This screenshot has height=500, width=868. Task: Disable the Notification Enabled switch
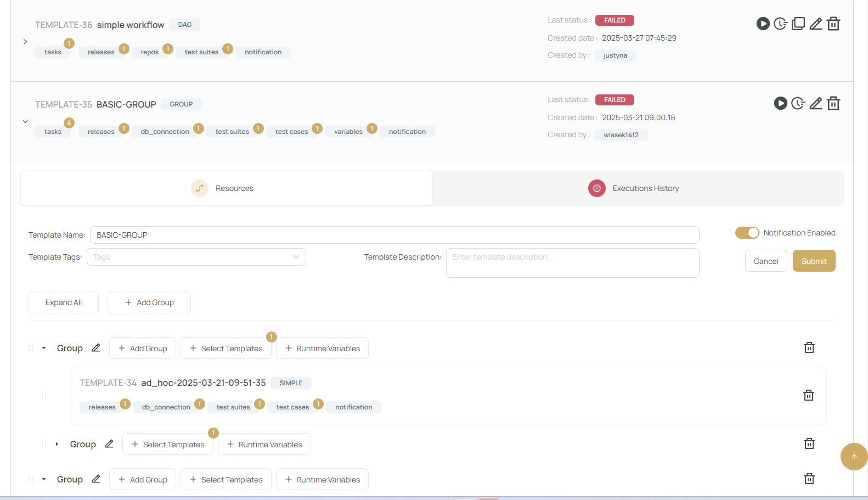[747, 233]
